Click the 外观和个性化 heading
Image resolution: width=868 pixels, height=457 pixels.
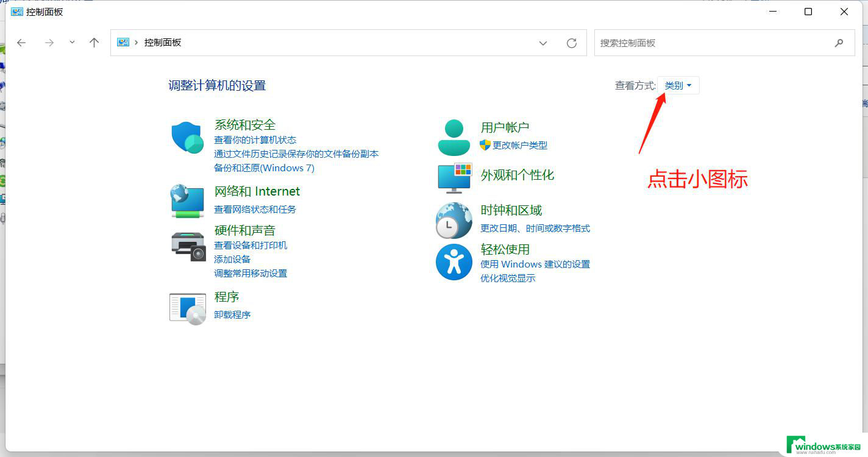518,175
